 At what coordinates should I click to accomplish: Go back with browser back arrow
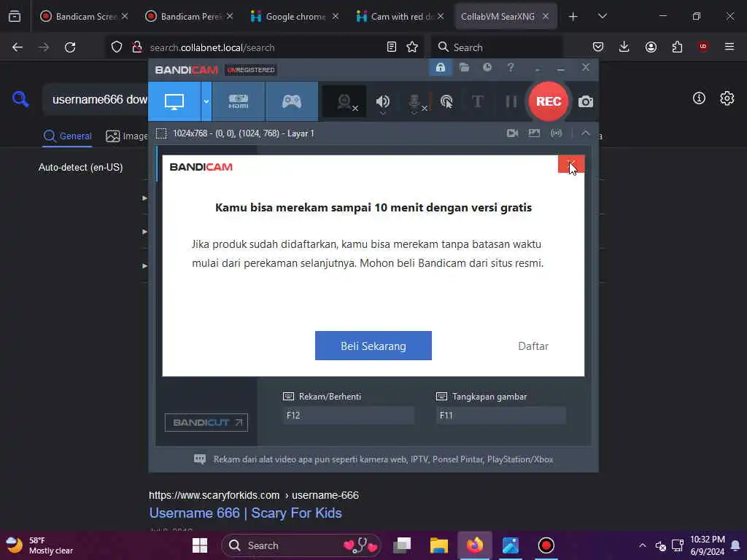(18, 47)
